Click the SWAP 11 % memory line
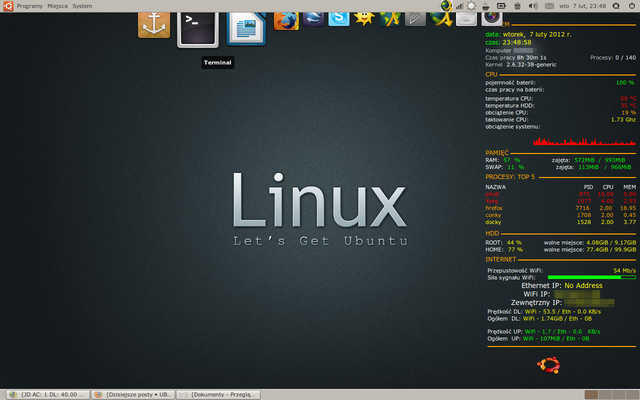The height and width of the screenshot is (400, 640). point(560,167)
